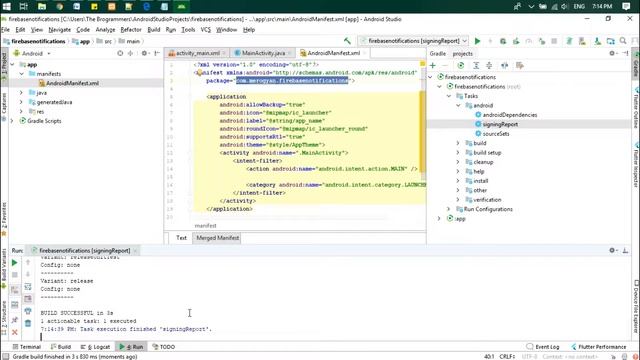Collapse the manifests folder

[22, 74]
